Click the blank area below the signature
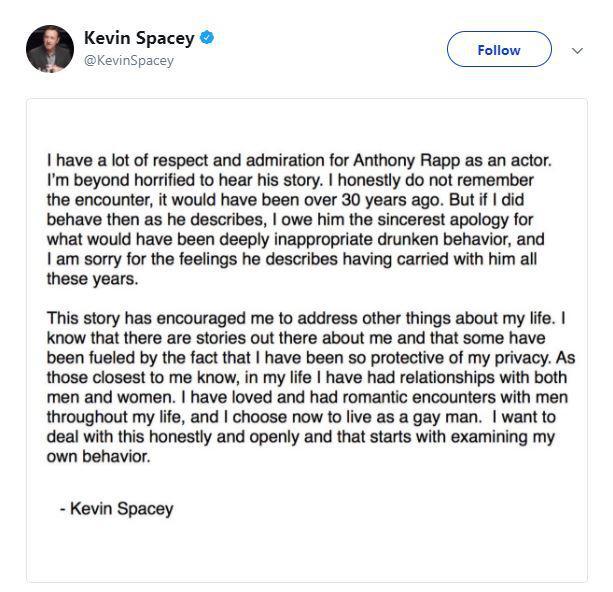The height and width of the screenshot is (592, 613). 306,550
